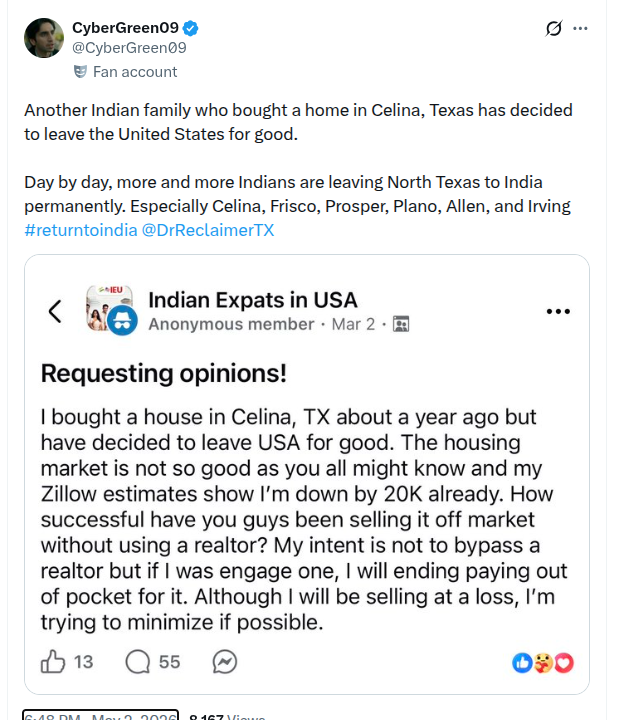Share via the Messenger icon

click(225, 662)
